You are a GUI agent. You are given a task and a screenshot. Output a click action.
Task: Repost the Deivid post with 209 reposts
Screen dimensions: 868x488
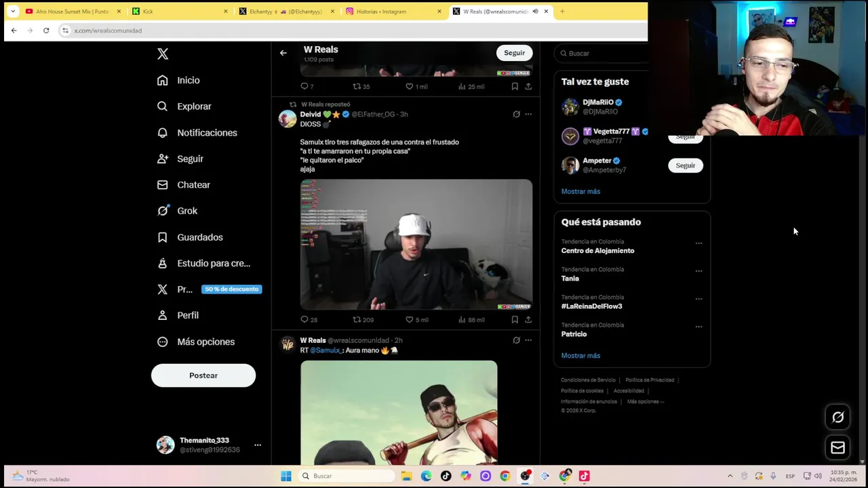pyautogui.click(x=363, y=320)
